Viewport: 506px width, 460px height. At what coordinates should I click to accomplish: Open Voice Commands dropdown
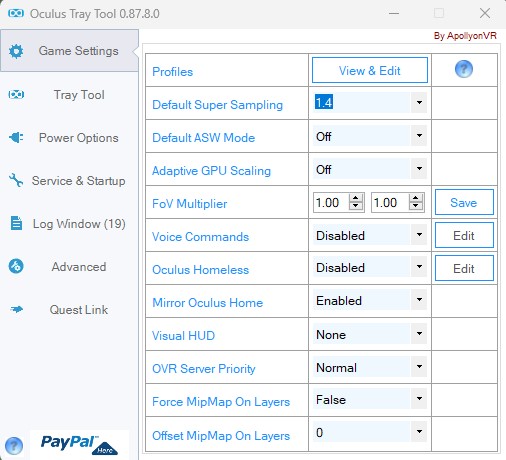[x=419, y=234]
